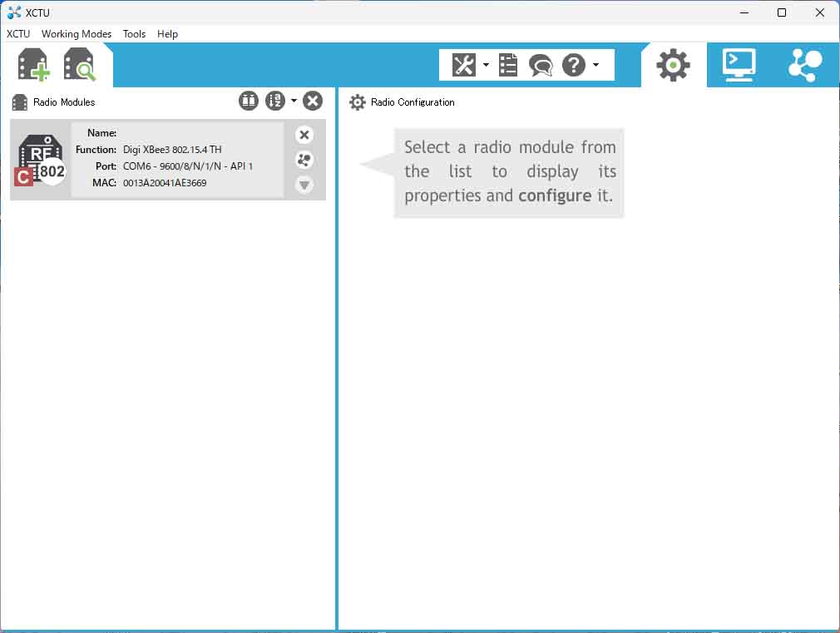
Task: Click the Radio Modules panel title
Action: (64, 102)
